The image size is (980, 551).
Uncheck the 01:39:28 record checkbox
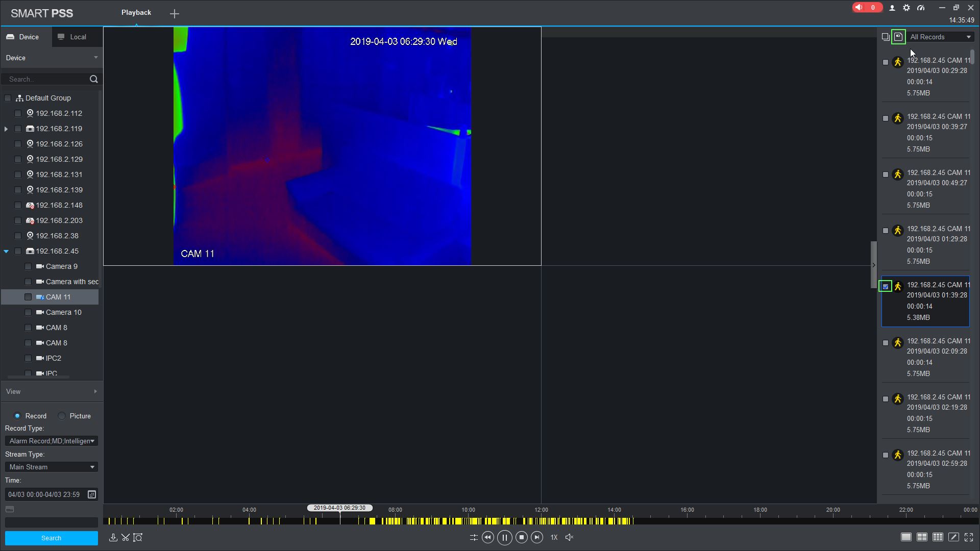click(x=886, y=287)
